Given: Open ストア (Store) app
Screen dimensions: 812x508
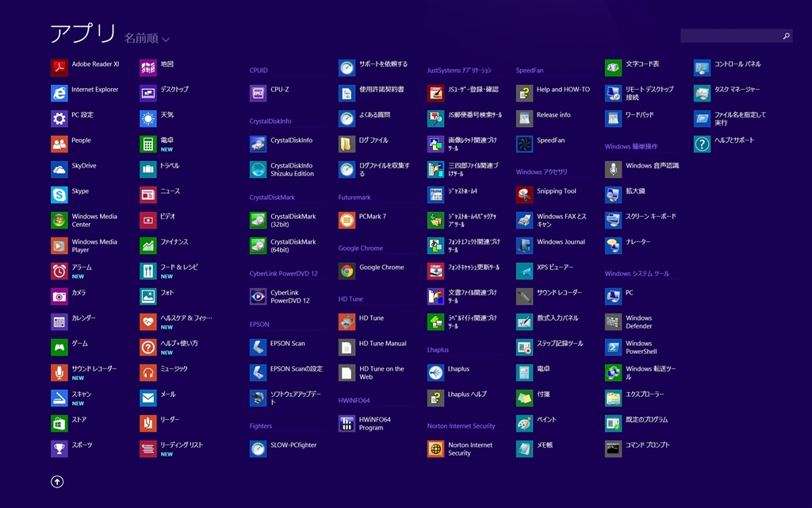Looking at the screenshot, I should pos(69,424).
